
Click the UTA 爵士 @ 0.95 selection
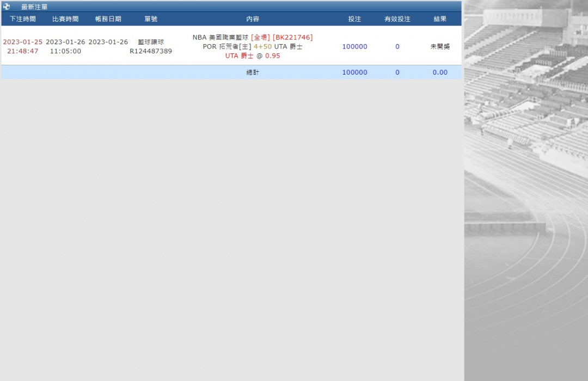[x=253, y=56]
